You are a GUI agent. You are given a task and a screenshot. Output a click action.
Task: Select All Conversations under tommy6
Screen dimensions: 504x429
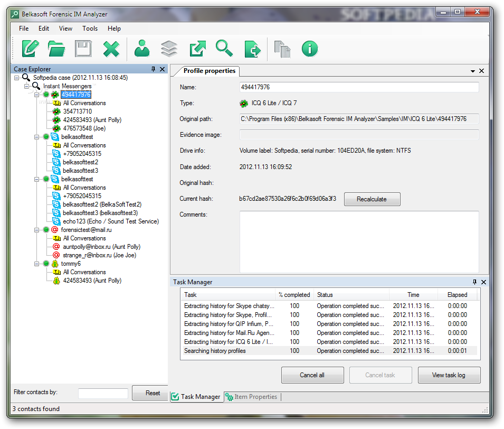84,272
